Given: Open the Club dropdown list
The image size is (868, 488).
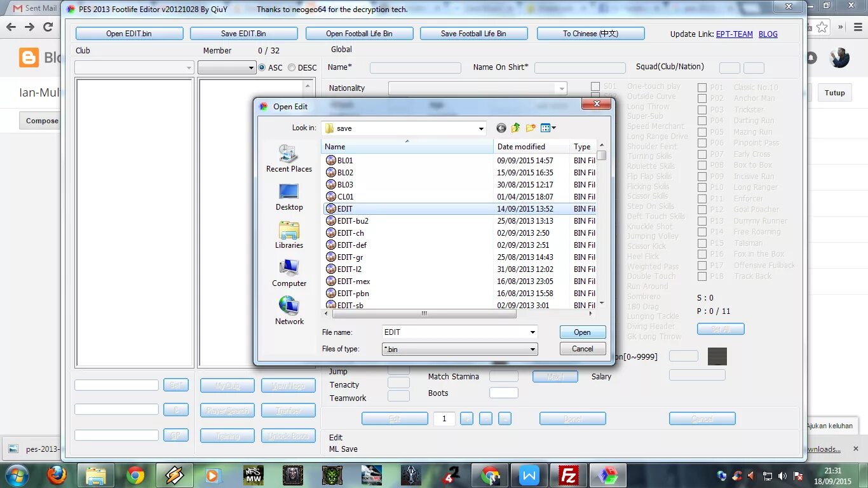Looking at the screenshot, I should [189, 67].
